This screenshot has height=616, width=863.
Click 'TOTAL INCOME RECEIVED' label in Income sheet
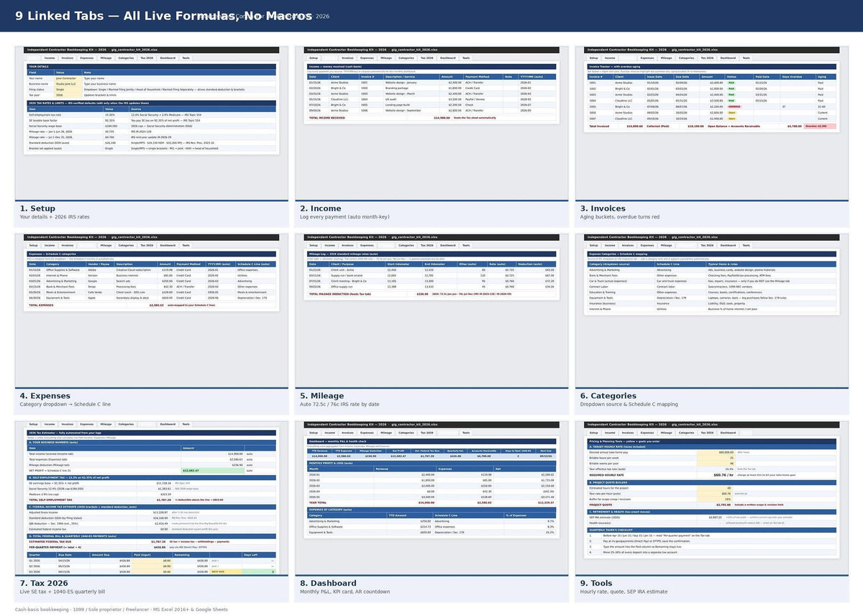click(x=327, y=118)
